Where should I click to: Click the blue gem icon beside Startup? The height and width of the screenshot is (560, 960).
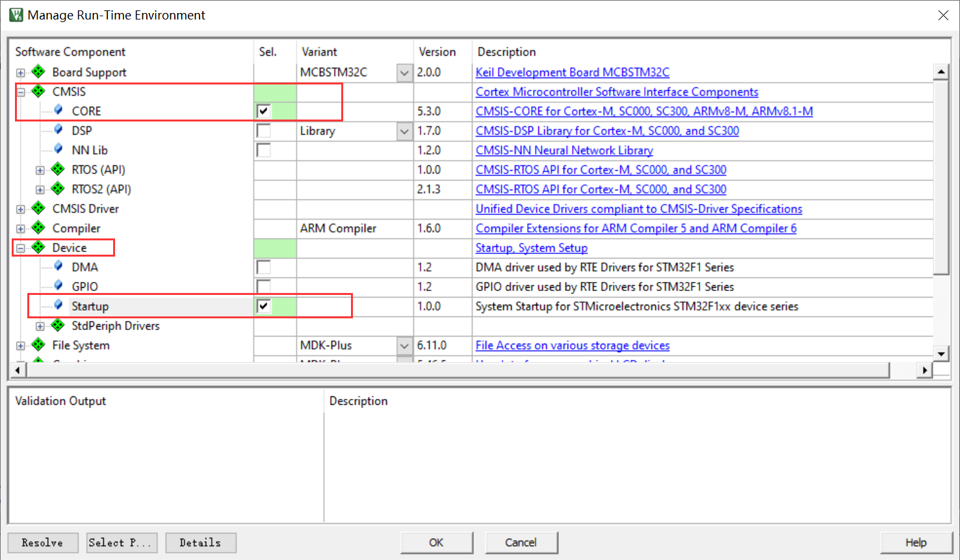[58, 305]
